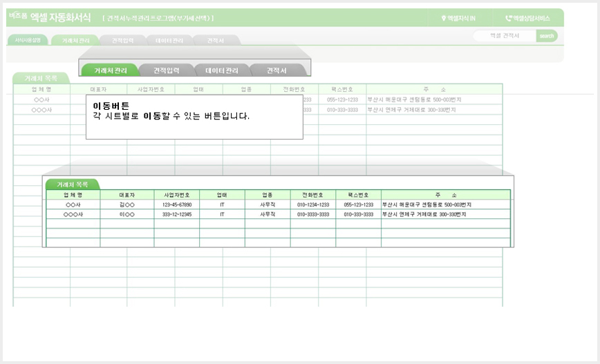Click 전화번호 header in enlarged callout table
The width and height of the screenshot is (600, 364).
coord(313,195)
